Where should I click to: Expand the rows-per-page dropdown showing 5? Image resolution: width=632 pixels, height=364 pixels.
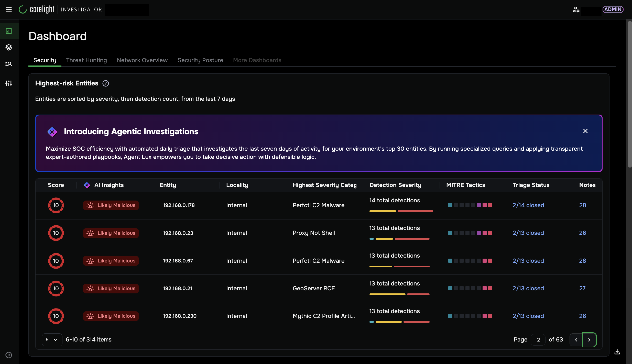click(x=52, y=340)
